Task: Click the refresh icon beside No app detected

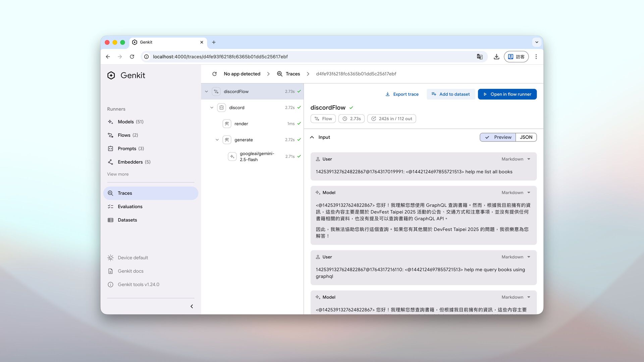Action: (x=215, y=74)
